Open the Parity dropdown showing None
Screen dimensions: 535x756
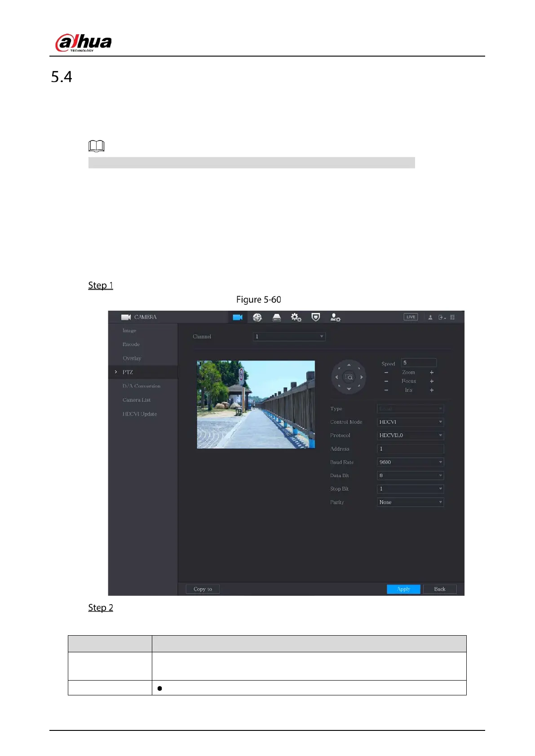(410, 502)
